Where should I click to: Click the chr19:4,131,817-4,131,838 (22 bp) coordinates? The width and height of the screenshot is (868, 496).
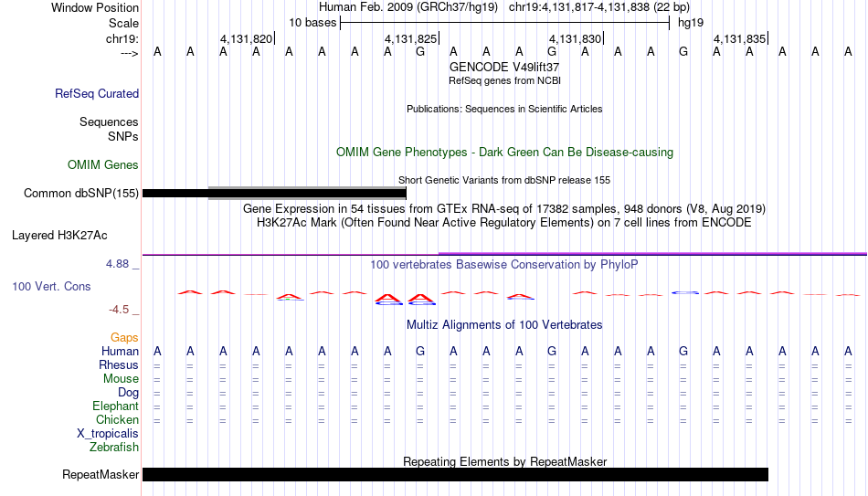(x=599, y=7)
